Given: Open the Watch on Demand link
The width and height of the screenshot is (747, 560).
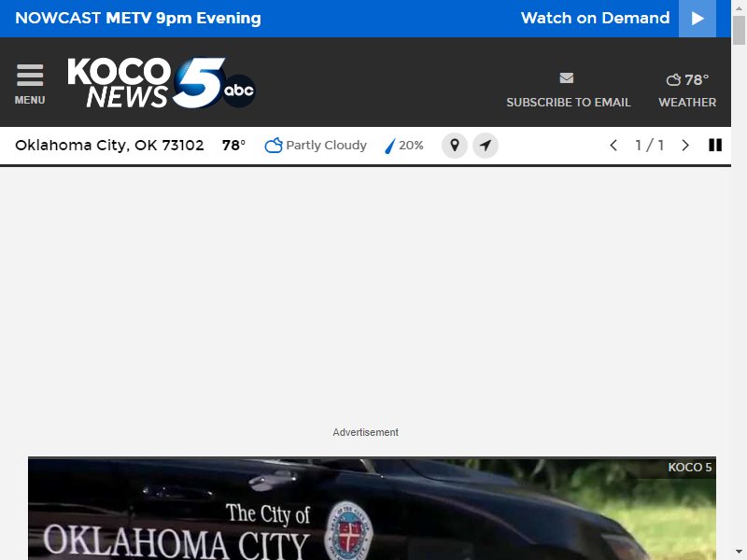Looking at the screenshot, I should coord(595,18).
